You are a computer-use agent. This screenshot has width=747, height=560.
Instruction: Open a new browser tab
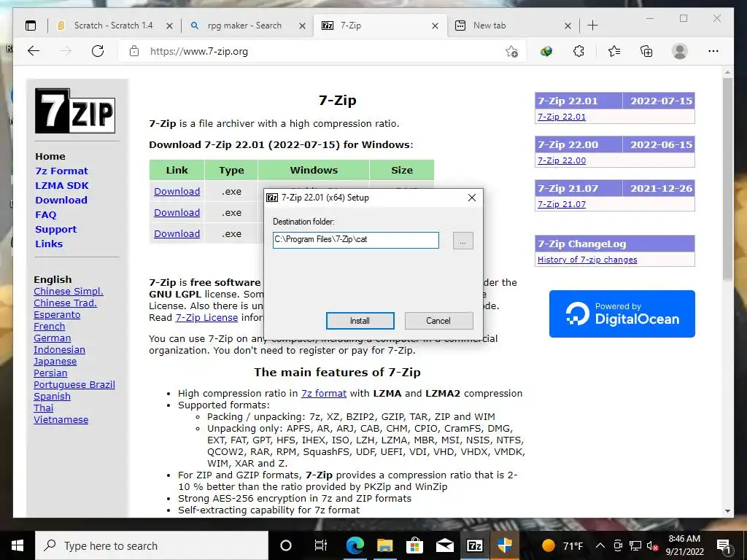tap(592, 26)
